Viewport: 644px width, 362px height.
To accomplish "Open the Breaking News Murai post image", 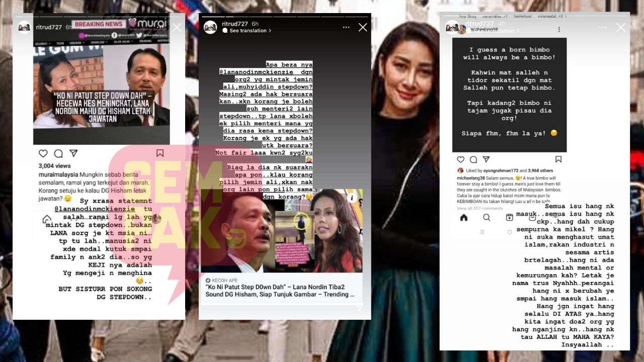I will pyautogui.click(x=102, y=81).
